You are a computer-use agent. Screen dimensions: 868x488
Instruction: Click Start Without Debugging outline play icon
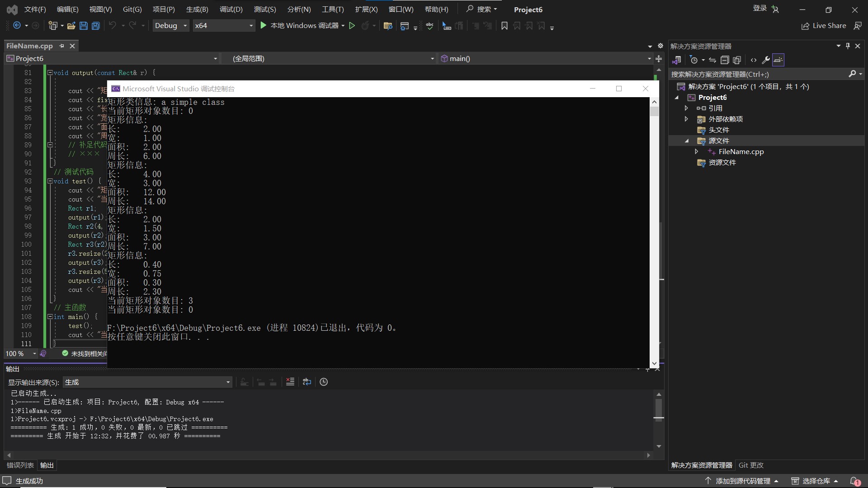[352, 26]
